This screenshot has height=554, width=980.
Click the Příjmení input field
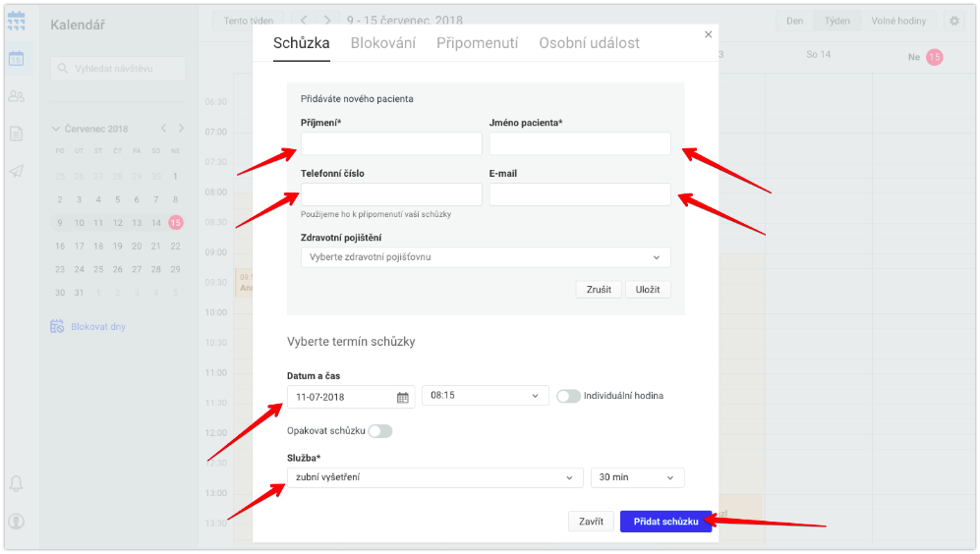391,143
